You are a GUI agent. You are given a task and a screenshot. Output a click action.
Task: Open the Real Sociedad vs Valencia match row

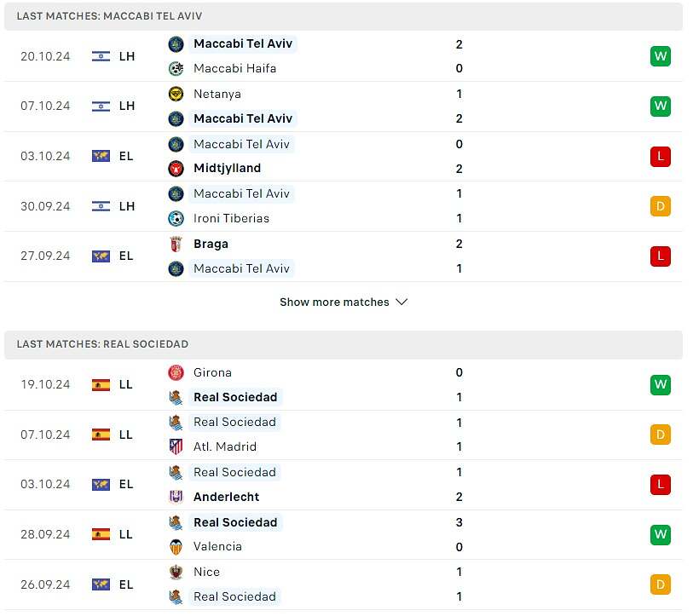coord(344,535)
